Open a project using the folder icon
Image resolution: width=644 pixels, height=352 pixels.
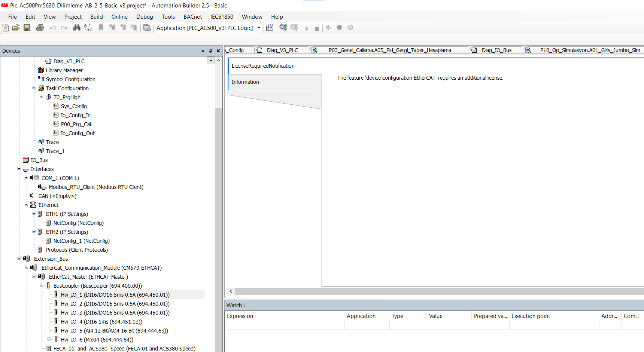pos(16,28)
